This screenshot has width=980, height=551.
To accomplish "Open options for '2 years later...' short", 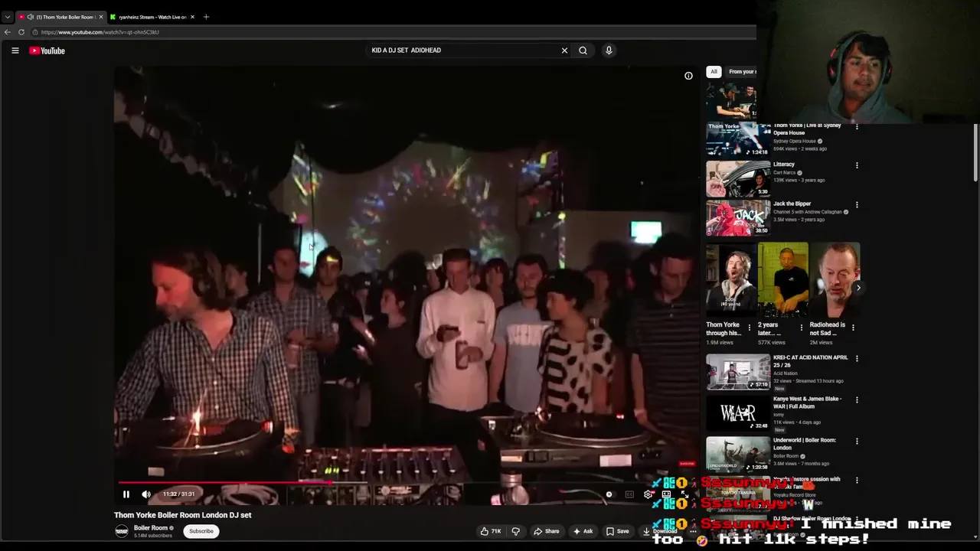I will click(x=802, y=328).
